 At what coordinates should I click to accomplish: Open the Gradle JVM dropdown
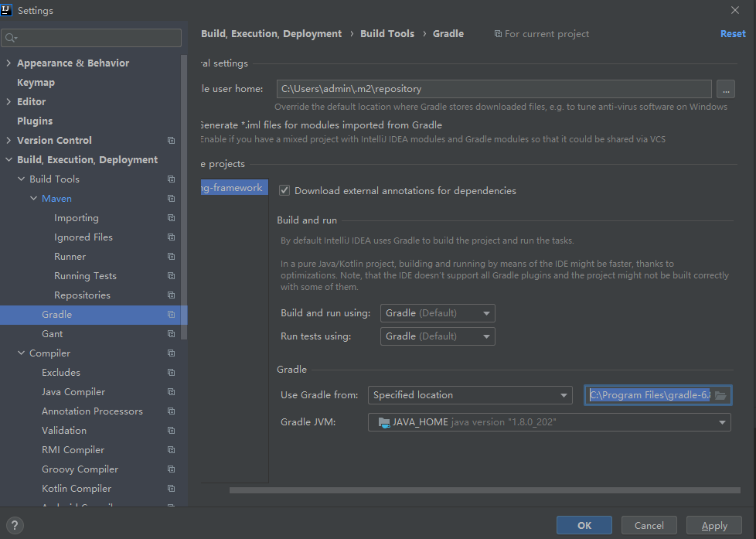click(x=549, y=422)
